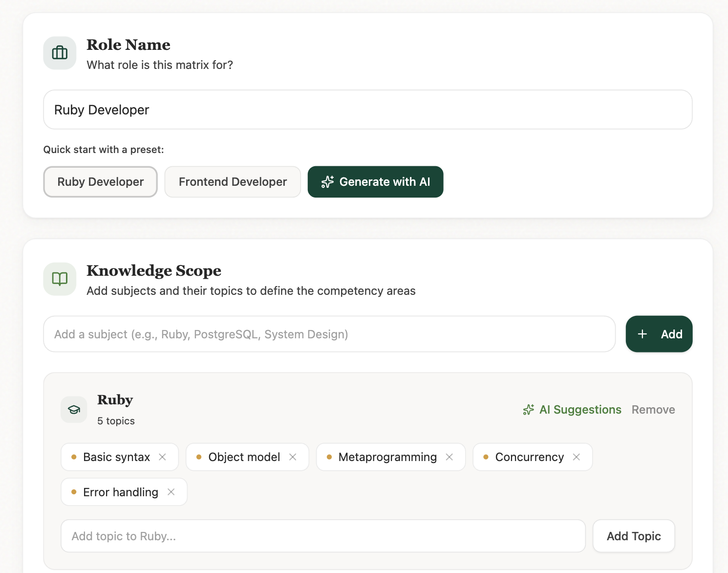Remove the Ruby subject entirely

point(653,410)
